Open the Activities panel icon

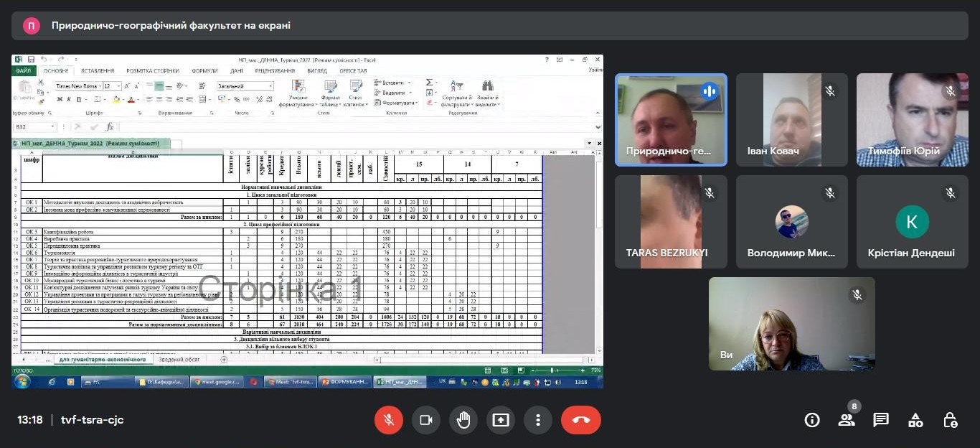[915, 420]
